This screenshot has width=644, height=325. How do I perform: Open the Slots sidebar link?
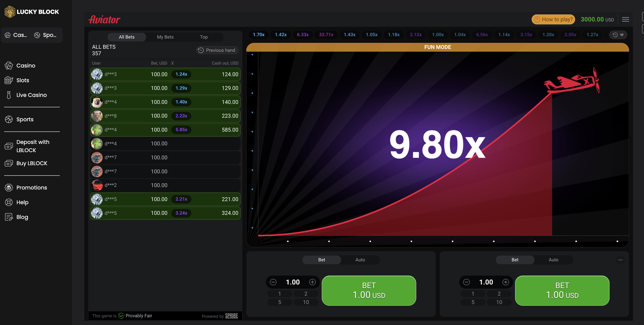[23, 80]
